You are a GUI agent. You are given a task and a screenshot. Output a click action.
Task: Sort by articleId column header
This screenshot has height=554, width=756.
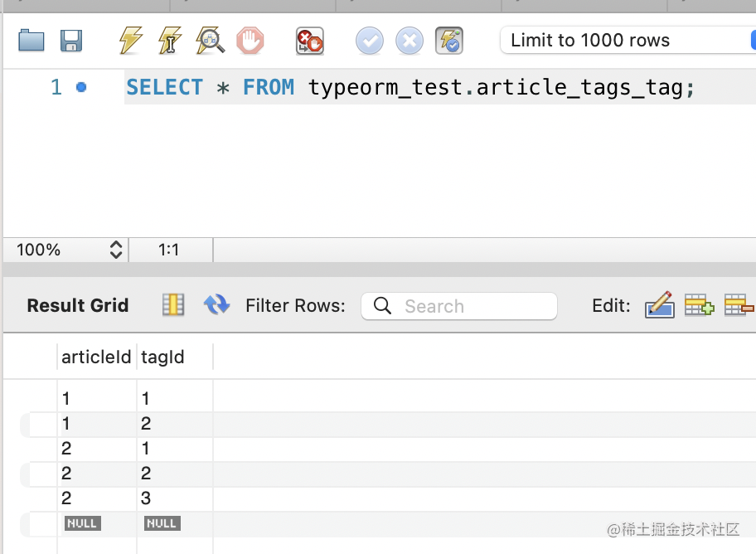[x=96, y=357]
